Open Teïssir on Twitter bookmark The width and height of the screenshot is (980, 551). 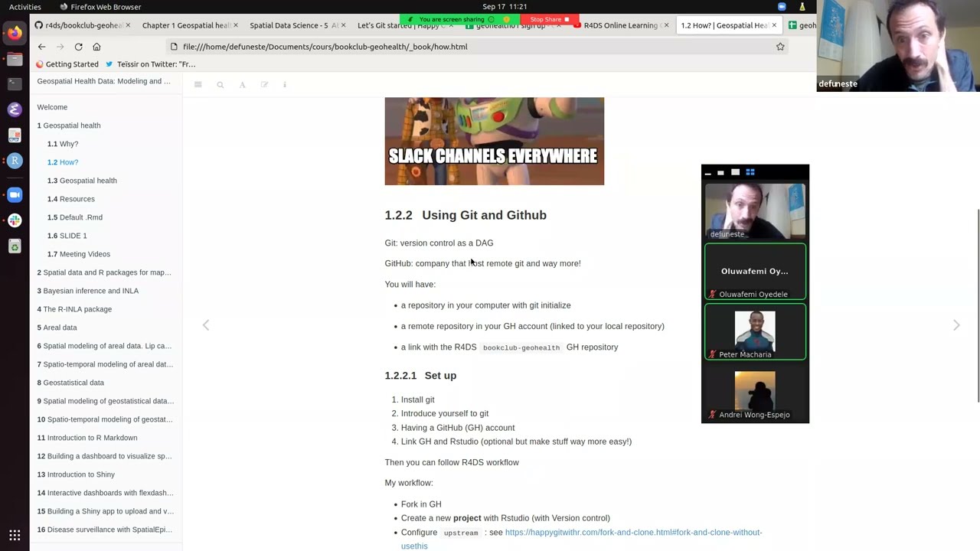150,64
